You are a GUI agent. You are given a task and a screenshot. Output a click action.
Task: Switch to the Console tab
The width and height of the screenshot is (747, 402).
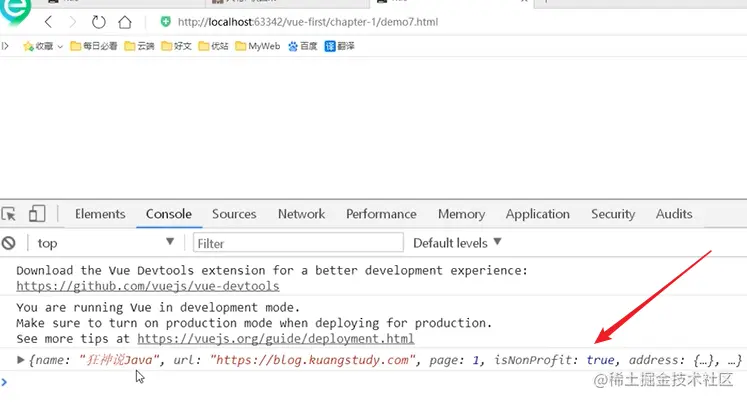[169, 214]
